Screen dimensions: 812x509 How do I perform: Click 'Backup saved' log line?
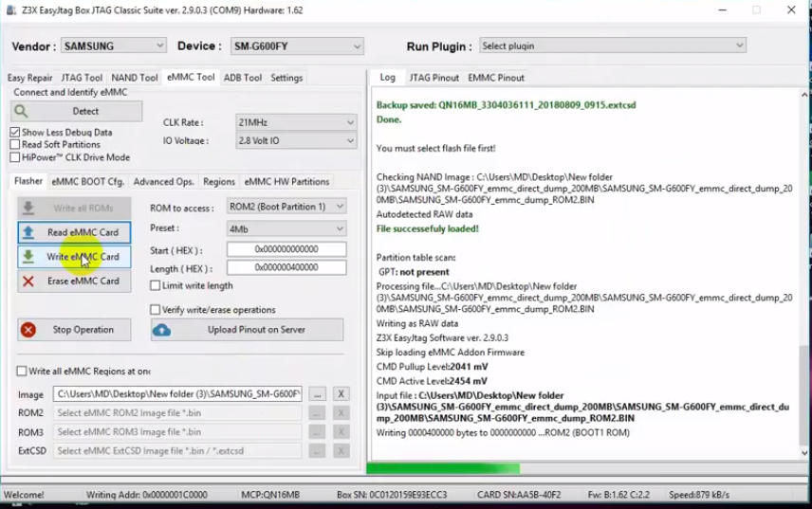tap(506, 105)
